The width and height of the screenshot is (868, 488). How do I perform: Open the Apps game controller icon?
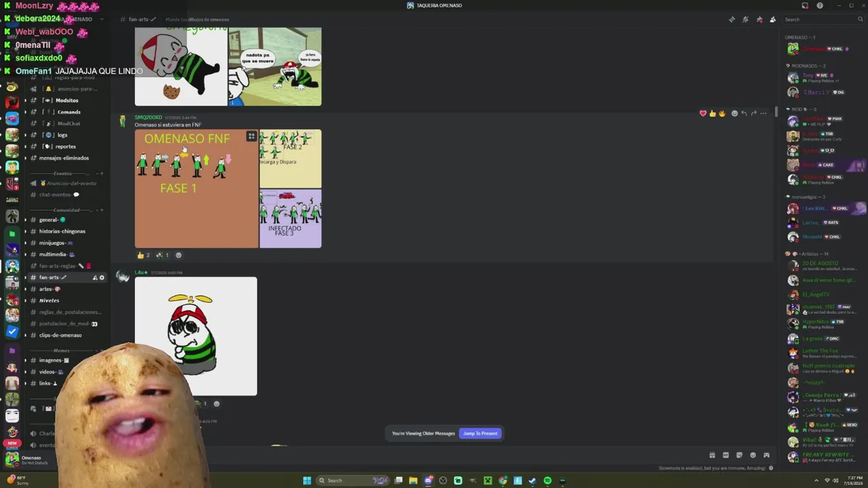coord(766,455)
